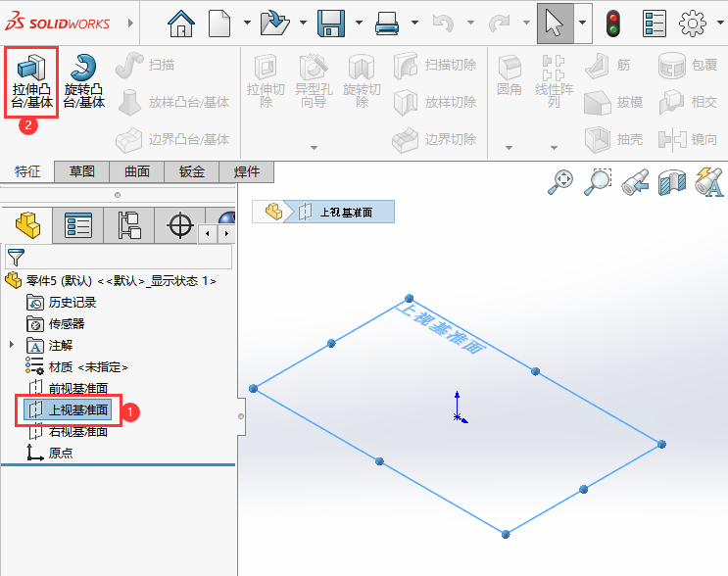Open dropdown under 圆角 fillet
The height and width of the screenshot is (576, 728).
pos(509,148)
